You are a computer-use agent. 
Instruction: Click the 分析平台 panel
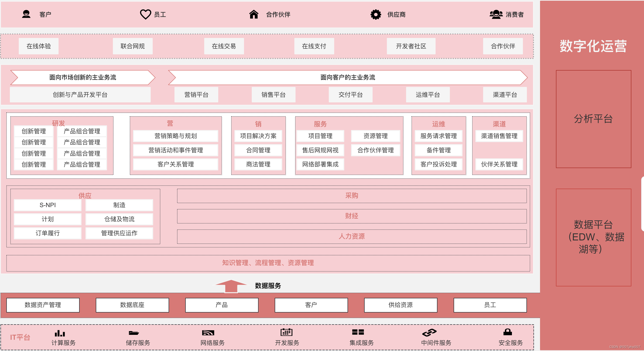click(x=593, y=119)
